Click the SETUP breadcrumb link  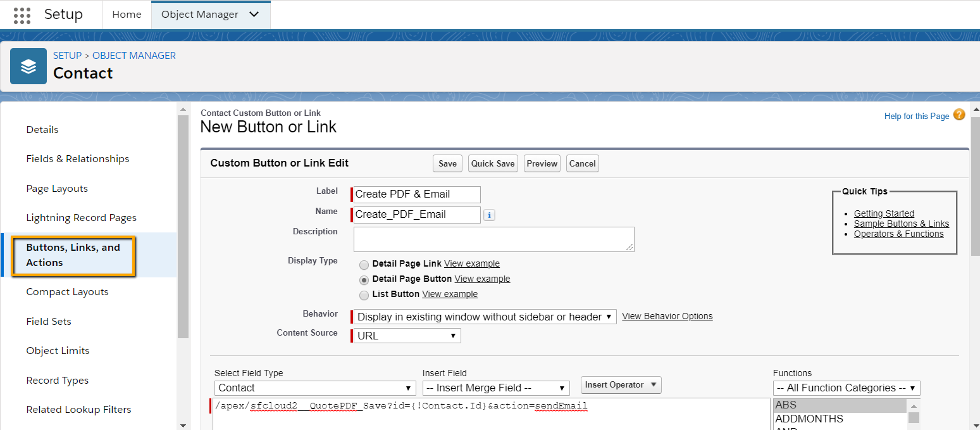pos(68,56)
